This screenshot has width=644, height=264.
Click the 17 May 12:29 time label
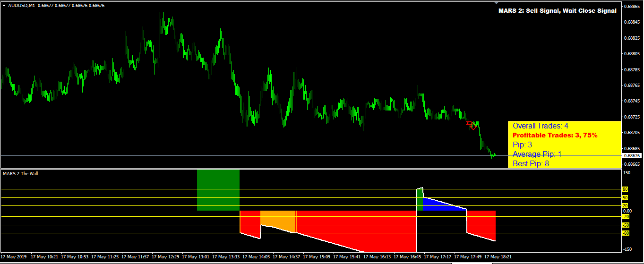[165, 257]
